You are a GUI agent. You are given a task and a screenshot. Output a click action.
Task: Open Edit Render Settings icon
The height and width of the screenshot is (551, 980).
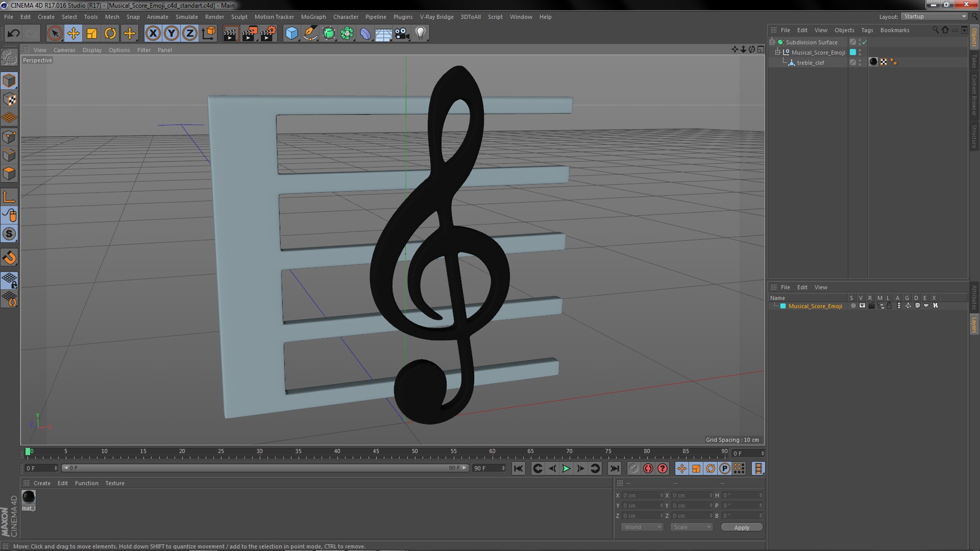pos(268,34)
